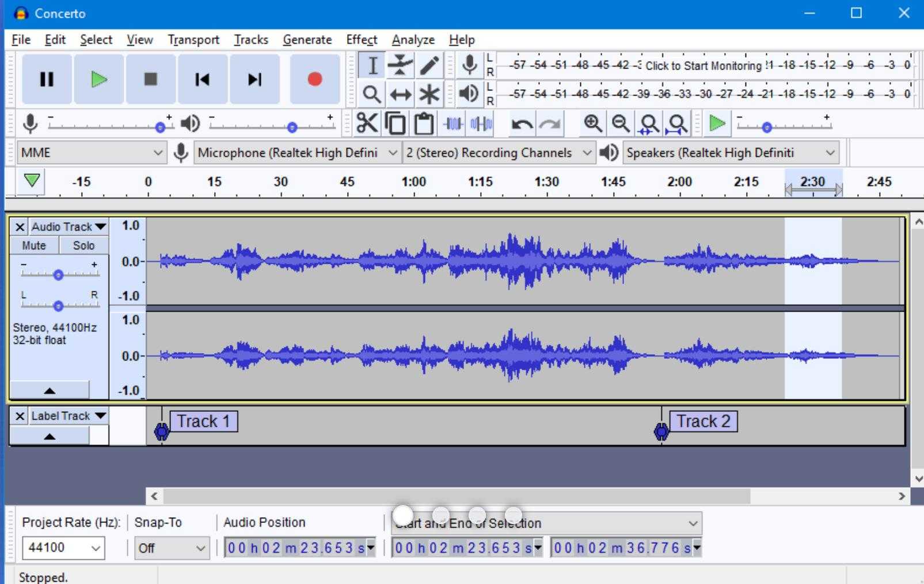
Task: Click Click to Start Monitoring meter
Action: [703, 66]
